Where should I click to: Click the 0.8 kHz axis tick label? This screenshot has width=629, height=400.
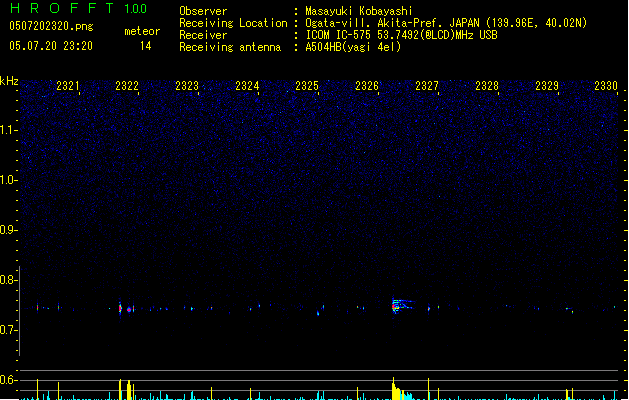(x=8, y=280)
